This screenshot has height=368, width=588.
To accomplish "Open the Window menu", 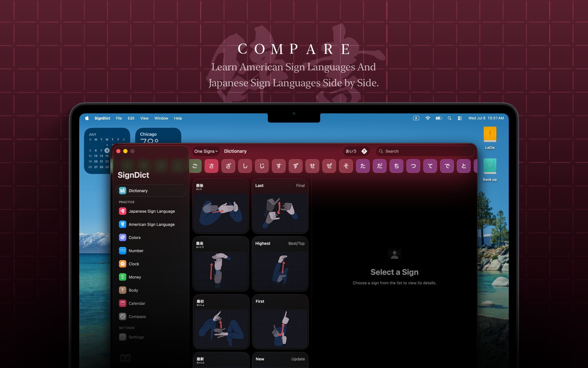I will pyautogui.click(x=161, y=118).
